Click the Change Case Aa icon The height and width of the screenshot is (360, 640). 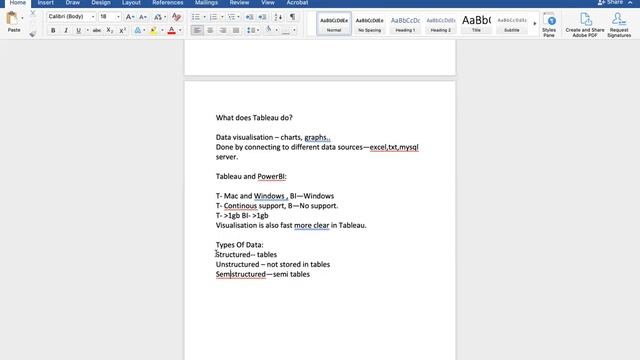[158, 17]
